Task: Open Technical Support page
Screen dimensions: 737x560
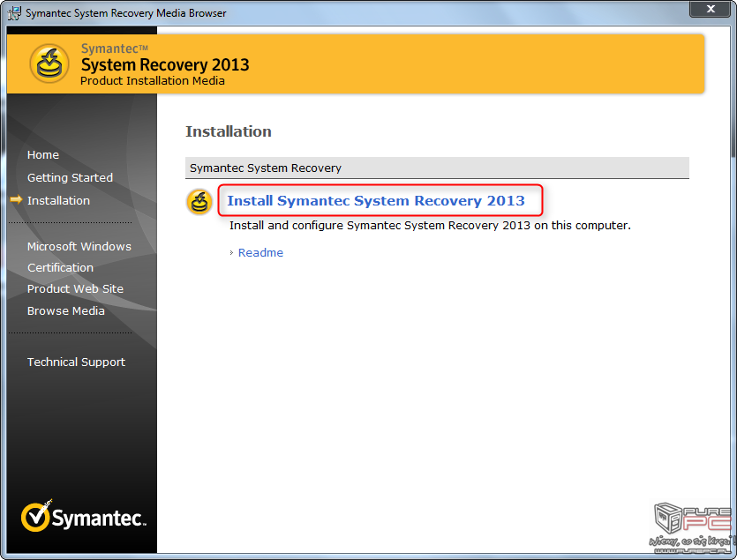Action: tap(76, 362)
